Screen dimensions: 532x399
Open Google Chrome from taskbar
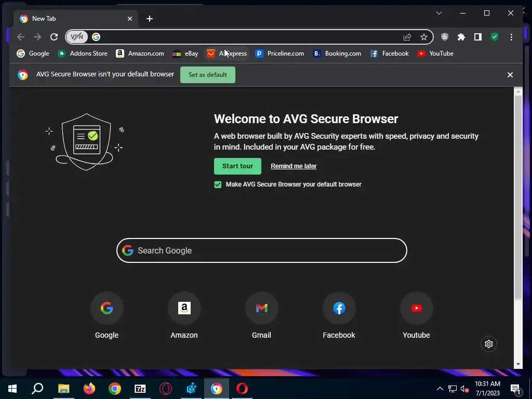click(115, 389)
